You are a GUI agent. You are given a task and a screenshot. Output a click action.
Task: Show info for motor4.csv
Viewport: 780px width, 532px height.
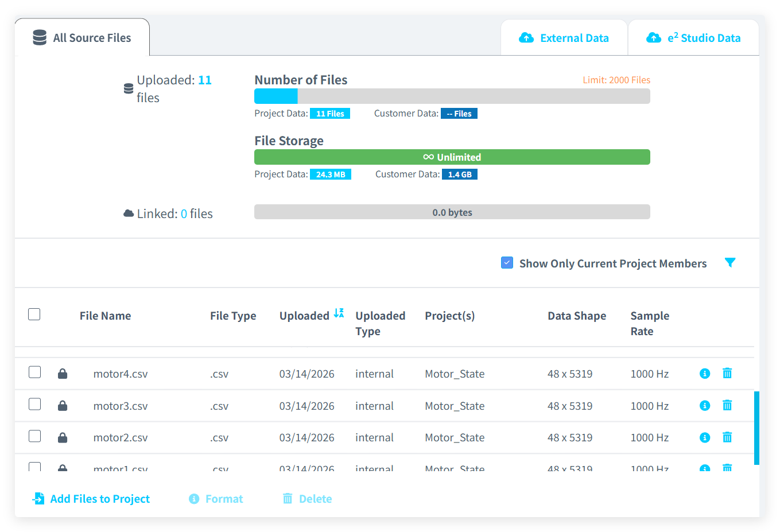(x=705, y=374)
